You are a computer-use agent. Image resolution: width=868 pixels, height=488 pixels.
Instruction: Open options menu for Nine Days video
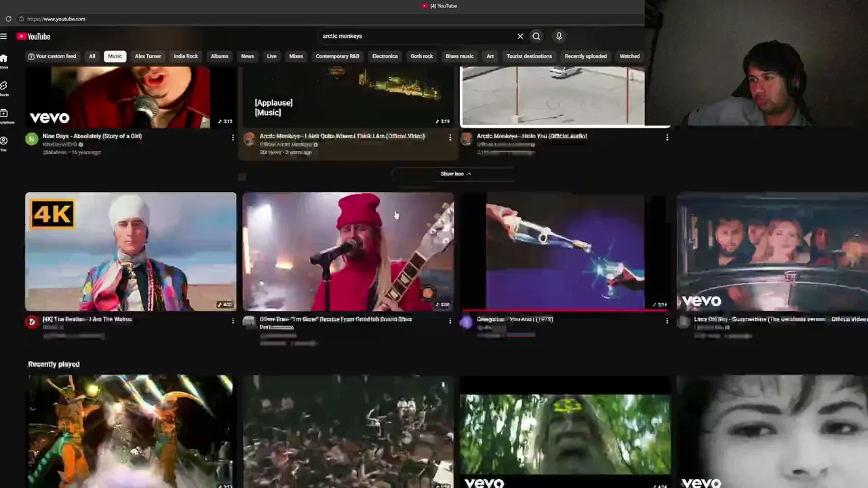(x=233, y=138)
